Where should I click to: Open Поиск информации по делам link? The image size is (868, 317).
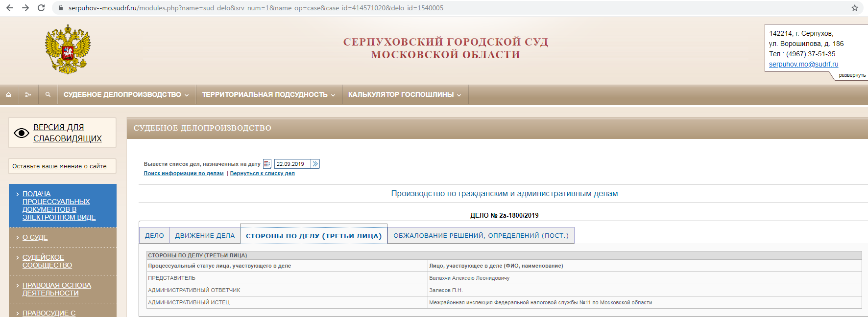click(x=184, y=173)
